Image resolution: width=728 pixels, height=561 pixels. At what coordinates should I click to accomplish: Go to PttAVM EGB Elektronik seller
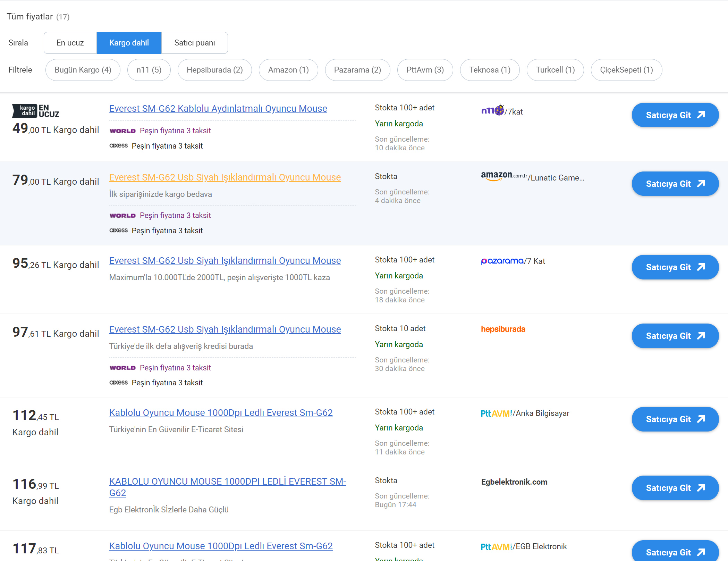click(675, 551)
